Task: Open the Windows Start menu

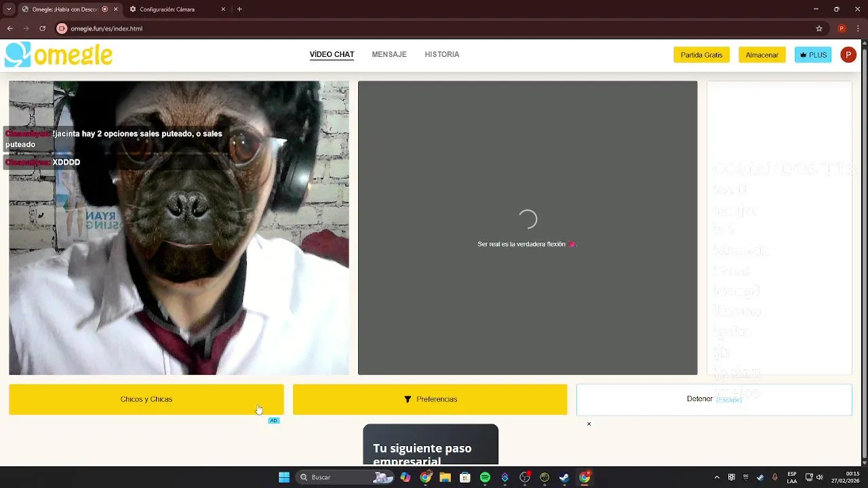Action: click(x=284, y=477)
